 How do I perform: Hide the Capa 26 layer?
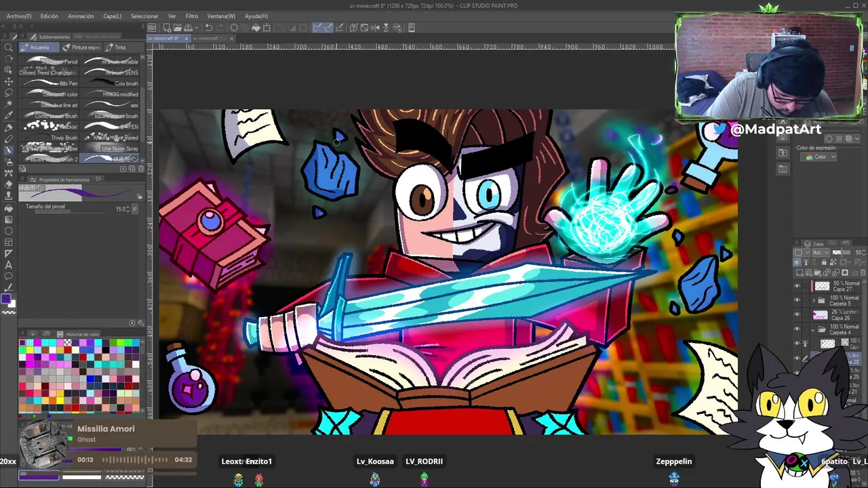(x=797, y=314)
